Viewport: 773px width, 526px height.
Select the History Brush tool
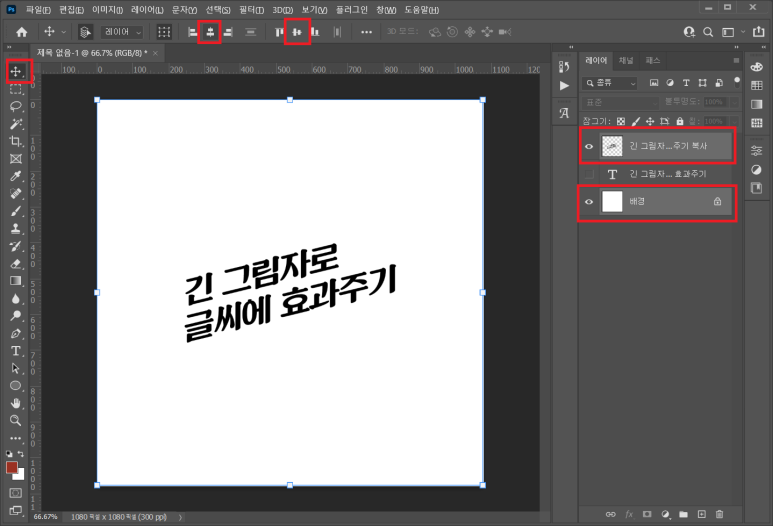[16, 246]
